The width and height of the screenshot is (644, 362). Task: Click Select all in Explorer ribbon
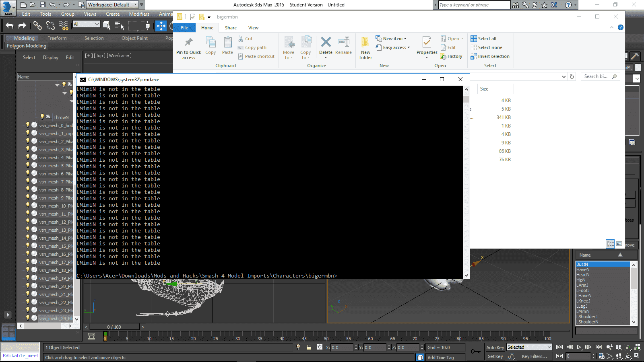483,39
